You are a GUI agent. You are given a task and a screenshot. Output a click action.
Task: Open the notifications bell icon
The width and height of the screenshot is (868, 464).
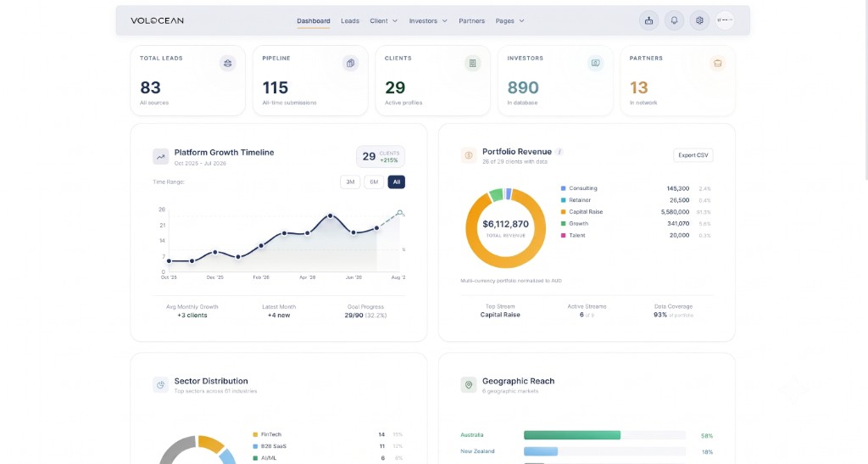pyautogui.click(x=674, y=20)
